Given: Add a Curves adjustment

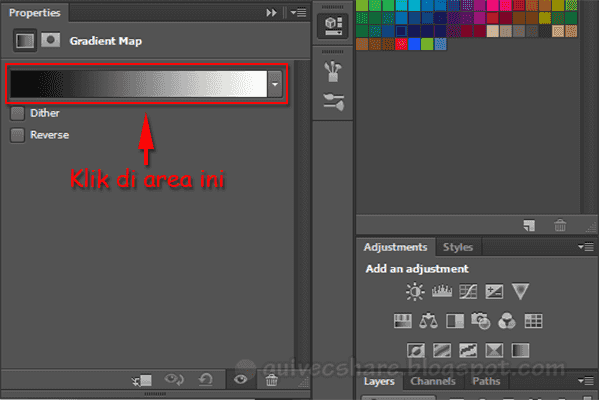Looking at the screenshot, I should (468, 292).
